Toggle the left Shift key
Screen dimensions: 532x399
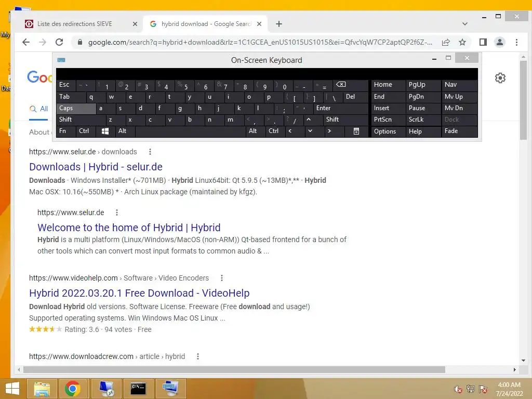coord(81,119)
